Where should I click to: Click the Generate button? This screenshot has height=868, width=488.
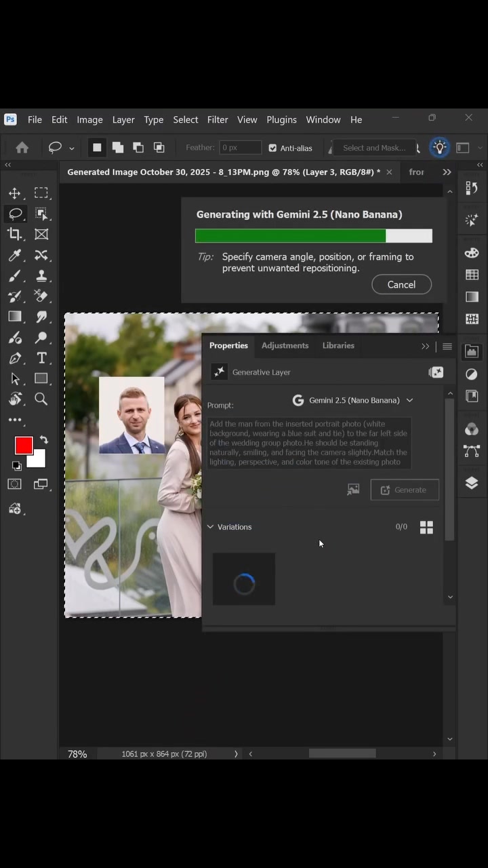point(405,490)
